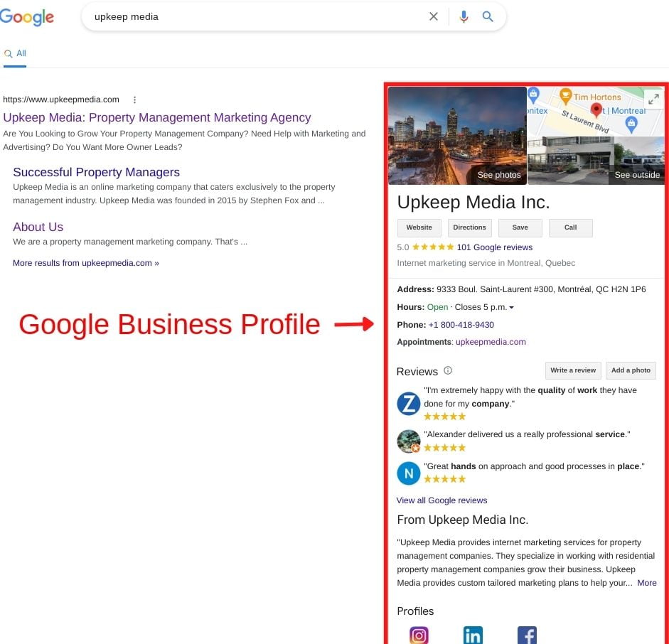Image resolution: width=669 pixels, height=644 pixels.
Task: Click Write a review button
Action: (x=573, y=370)
